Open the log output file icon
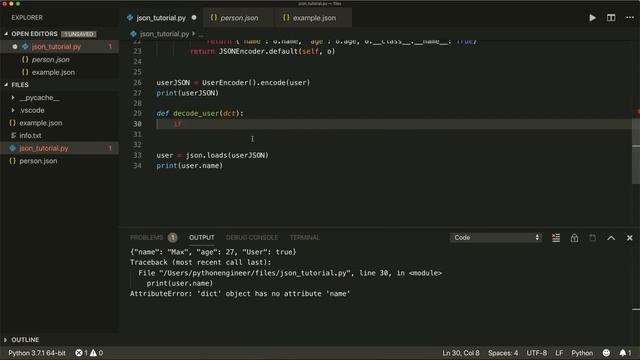Viewport: 640px width, 360px height. (593, 238)
